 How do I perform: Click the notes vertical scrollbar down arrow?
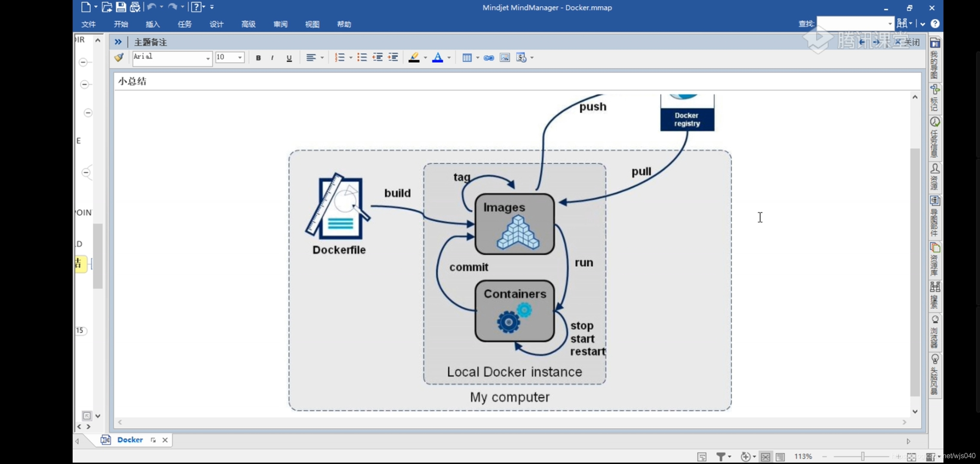click(915, 411)
